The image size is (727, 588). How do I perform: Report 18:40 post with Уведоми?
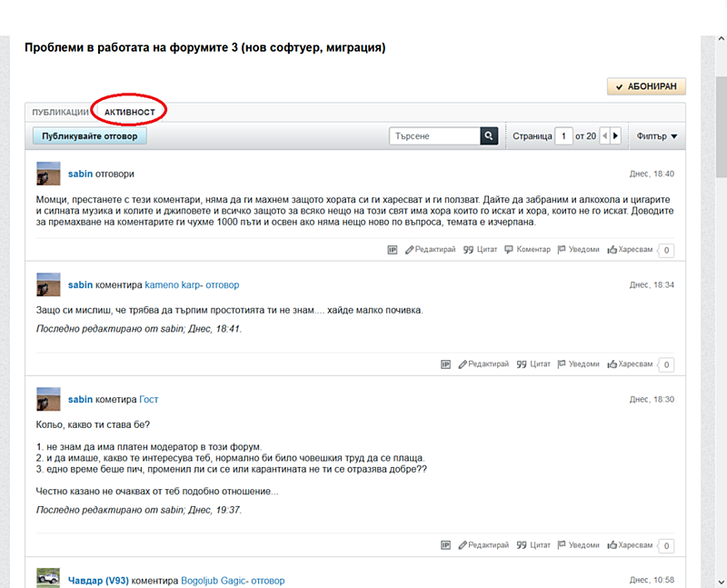pyautogui.click(x=579, y=250)
